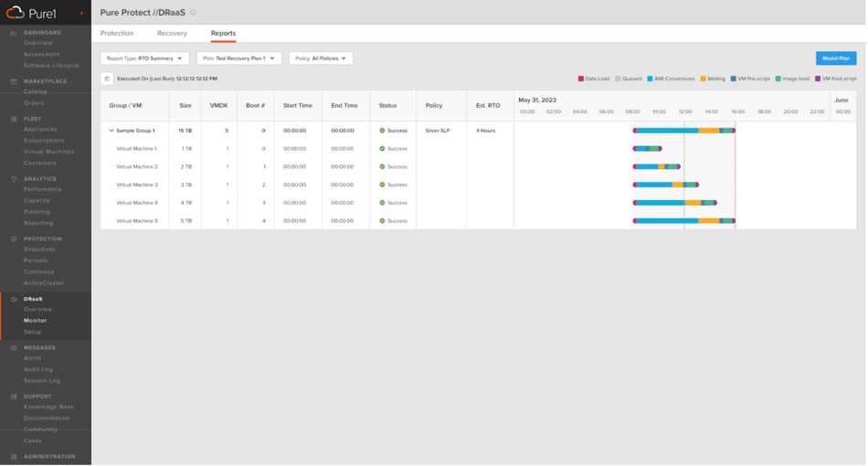Click the Waiting legend color swatch
Viewport: 868px width, 466px height.
tap(703, 79)
